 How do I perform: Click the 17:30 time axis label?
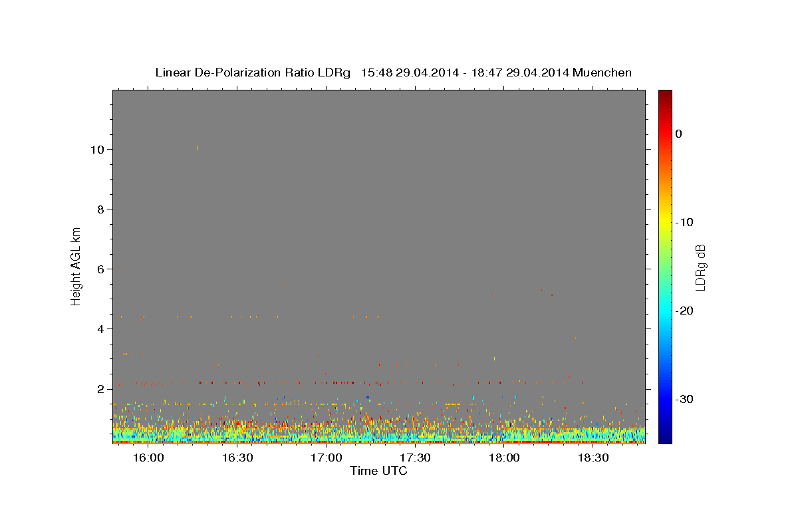[416, 458]
